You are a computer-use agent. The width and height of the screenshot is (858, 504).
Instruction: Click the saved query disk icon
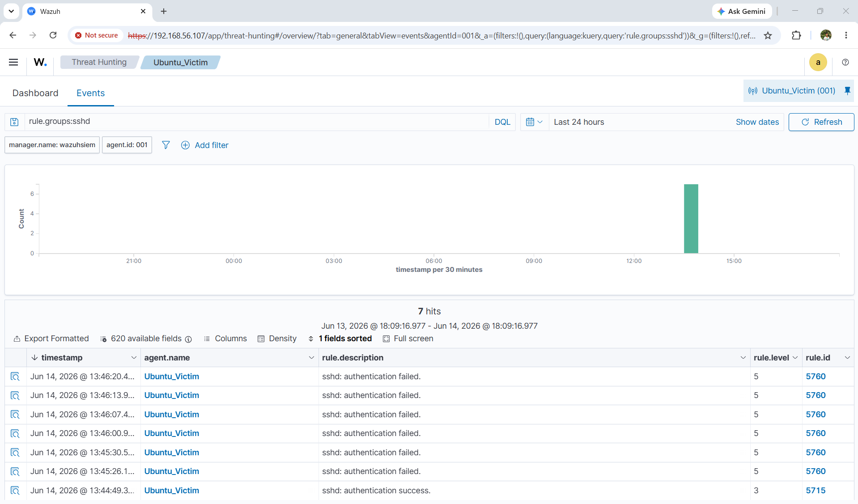tap(14, 122)
